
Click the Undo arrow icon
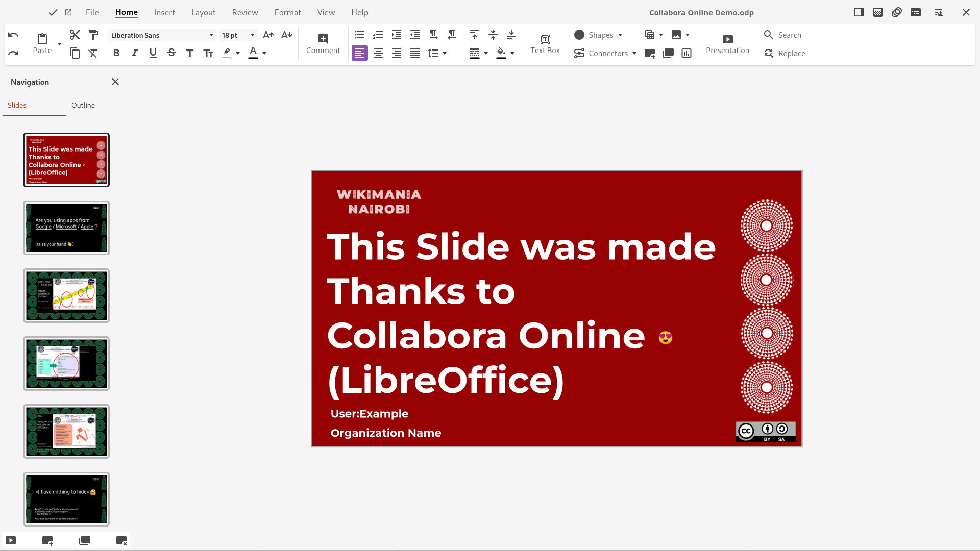[13, 35]
